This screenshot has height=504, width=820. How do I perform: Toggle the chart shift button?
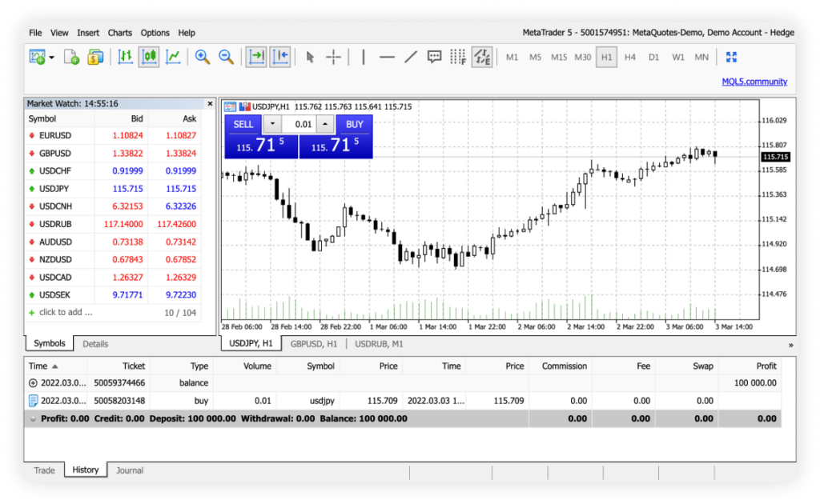click(280, 57)
